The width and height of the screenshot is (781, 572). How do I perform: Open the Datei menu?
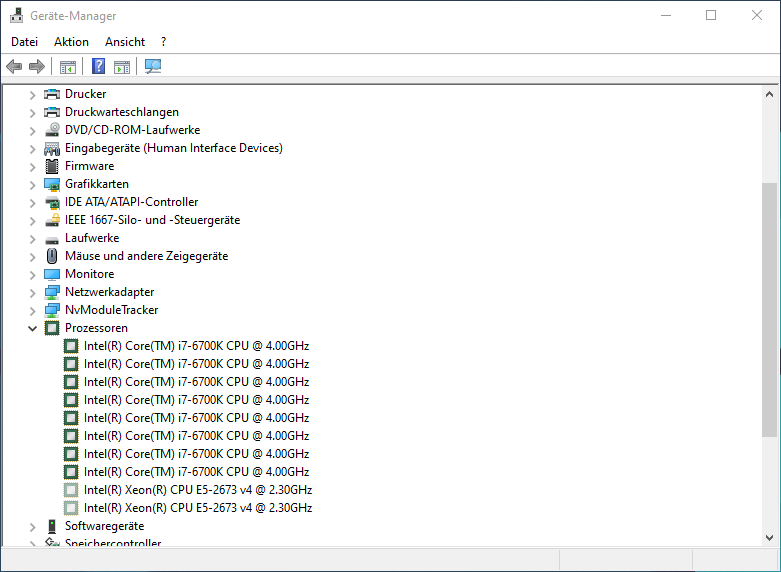click(x=24, y=42)
